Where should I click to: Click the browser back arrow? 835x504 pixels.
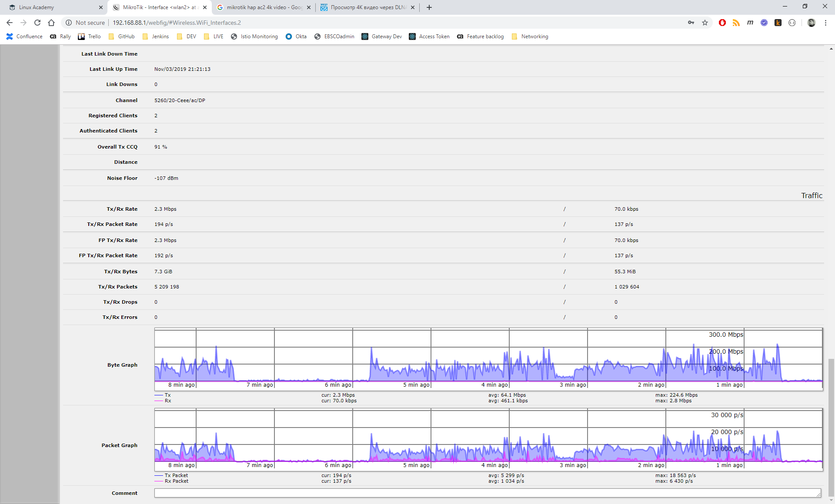[10, 23]
